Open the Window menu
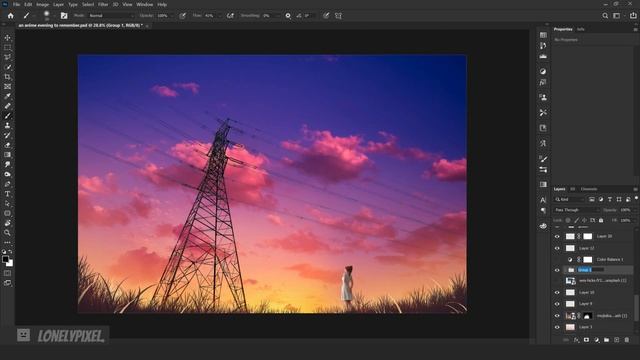 tap(144, 4)
